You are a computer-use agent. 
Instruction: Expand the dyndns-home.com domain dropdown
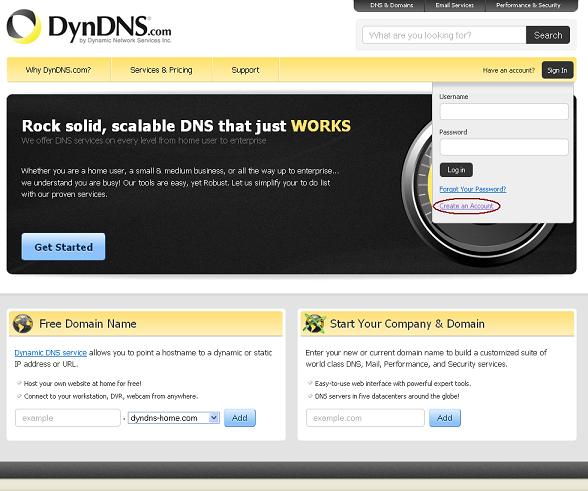tap(174, 418)
